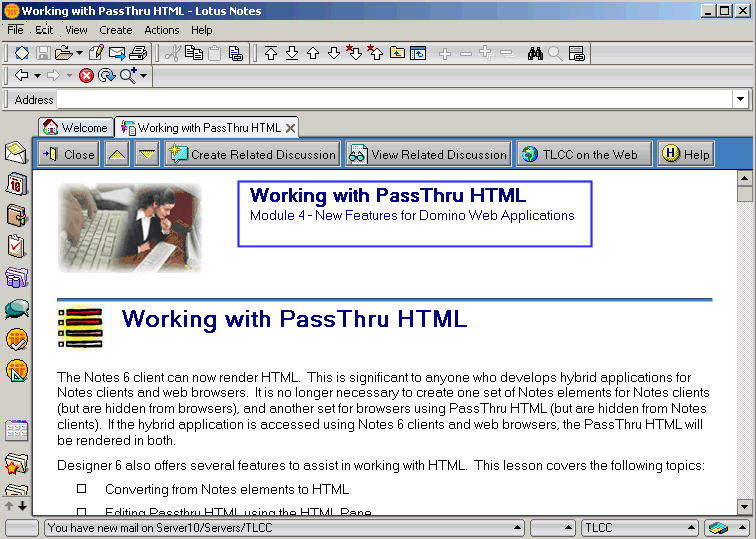Click the vertical scrollbar up arrow
The image size is (756, 539).
744,178
